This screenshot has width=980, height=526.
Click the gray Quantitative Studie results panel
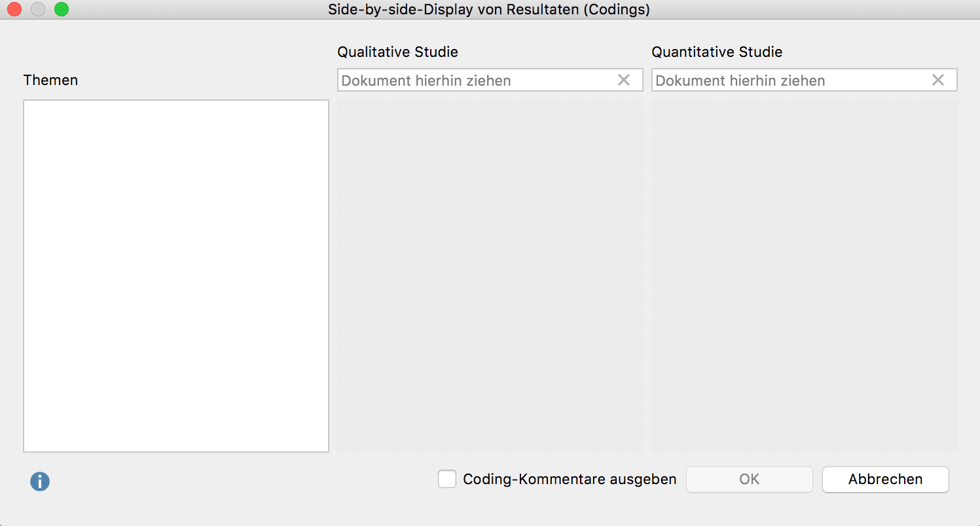(x=805, y=276)
